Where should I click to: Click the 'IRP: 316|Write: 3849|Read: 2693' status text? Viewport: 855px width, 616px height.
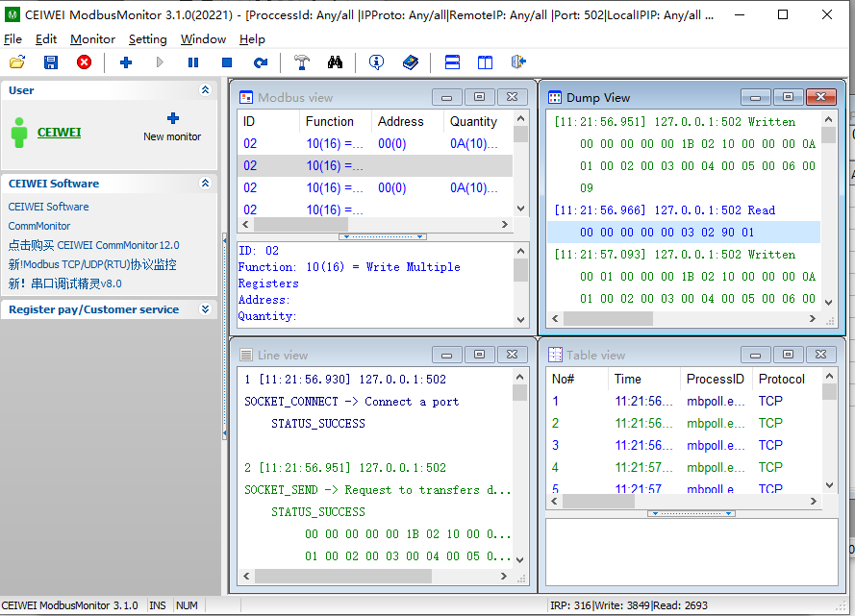(629, 605)
